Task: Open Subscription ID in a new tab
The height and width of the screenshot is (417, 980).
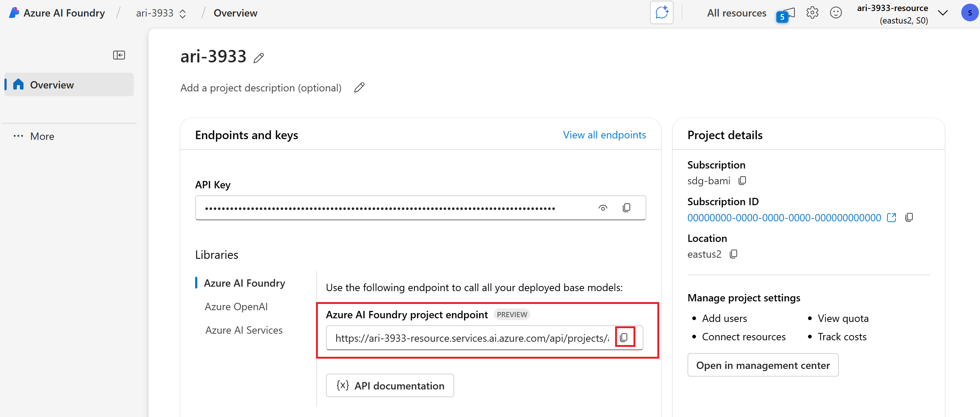Action: (892, 217)
